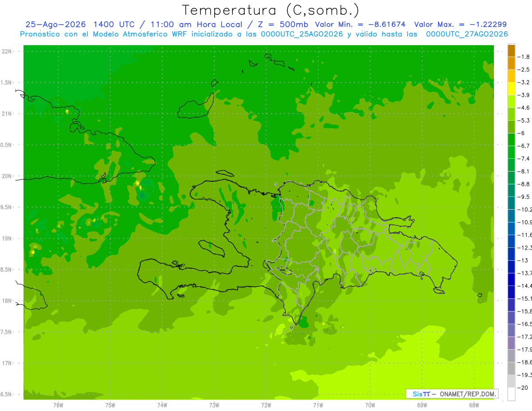Click the legend value "-13"
This screenshot has height=411, width=532.
[523, 260]
